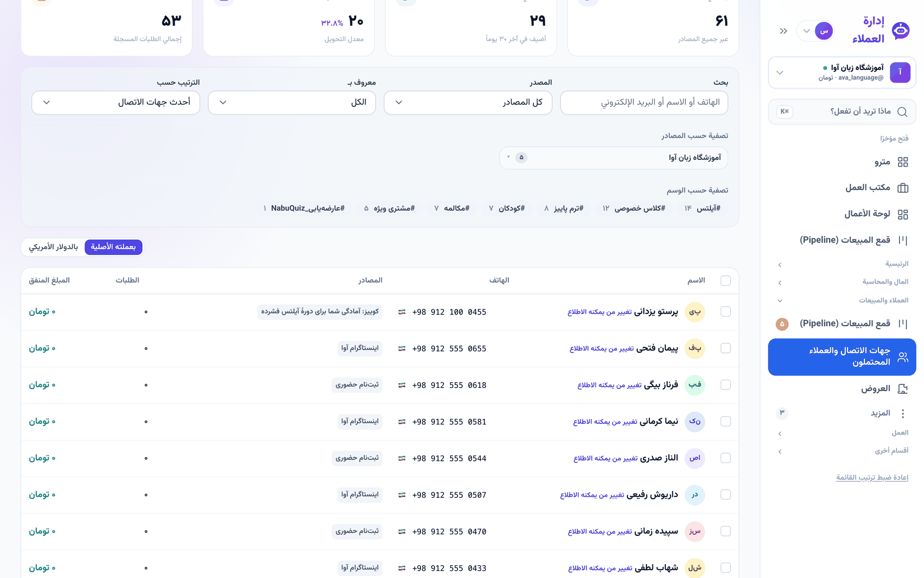Image resolution: width=924 pixels, height=578 pixels.
Task: Click the إعادة ضبط ترتيب القائمة link
Action: coord(872,478)
